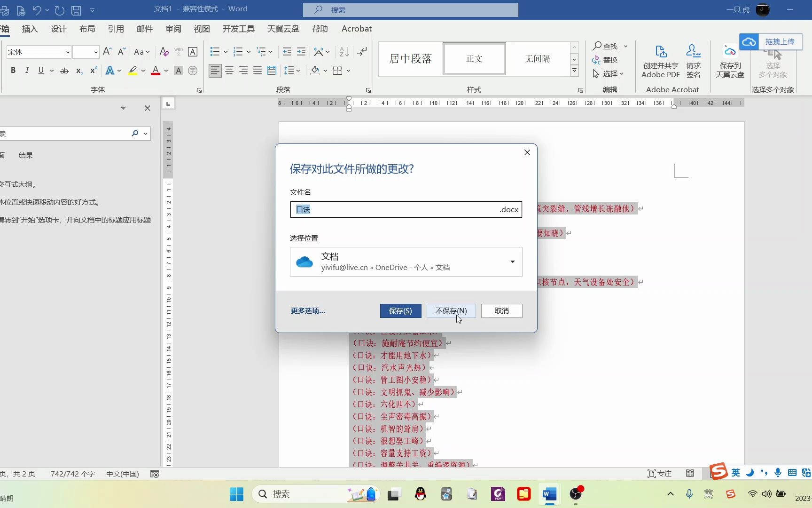Image resolution: width=812 pixels, height=508 pixels.
Task: Switch to the Acrobat ribbon tab
Action: [356, 29]
